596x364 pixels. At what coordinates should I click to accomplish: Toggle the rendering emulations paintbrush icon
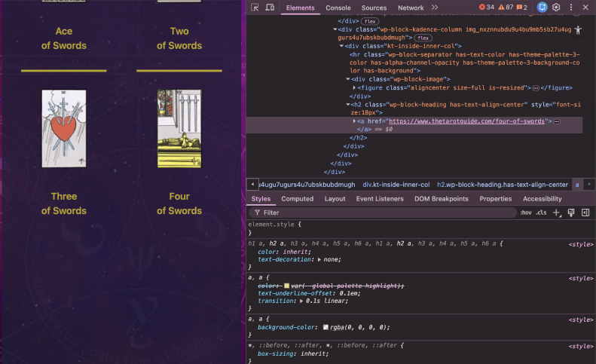571,213
